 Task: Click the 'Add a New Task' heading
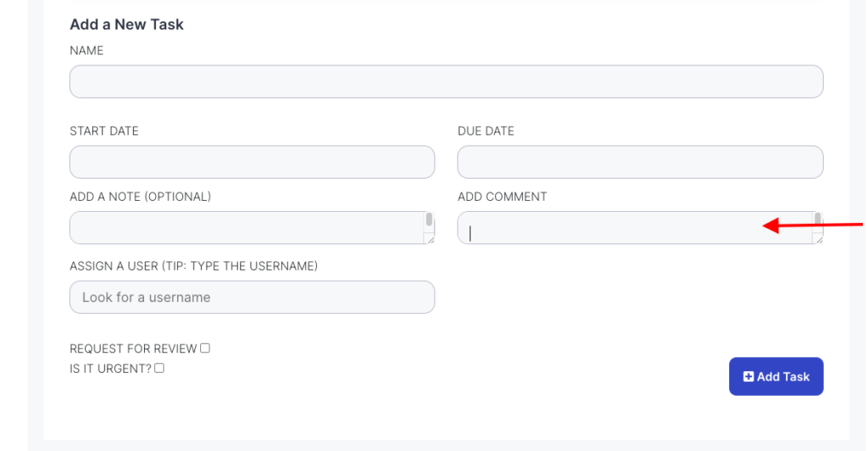click(x=126, y=25)
